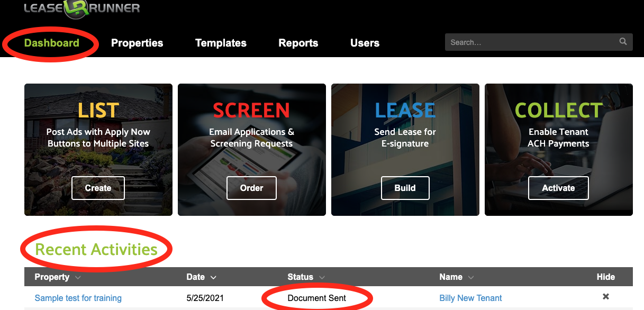Click the LeaseRunner logo
Viewport: 644px width, 310px height.
pos(82,9)
